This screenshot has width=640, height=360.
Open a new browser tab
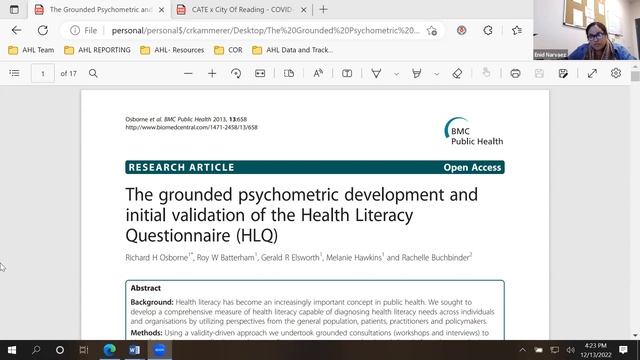323,9
